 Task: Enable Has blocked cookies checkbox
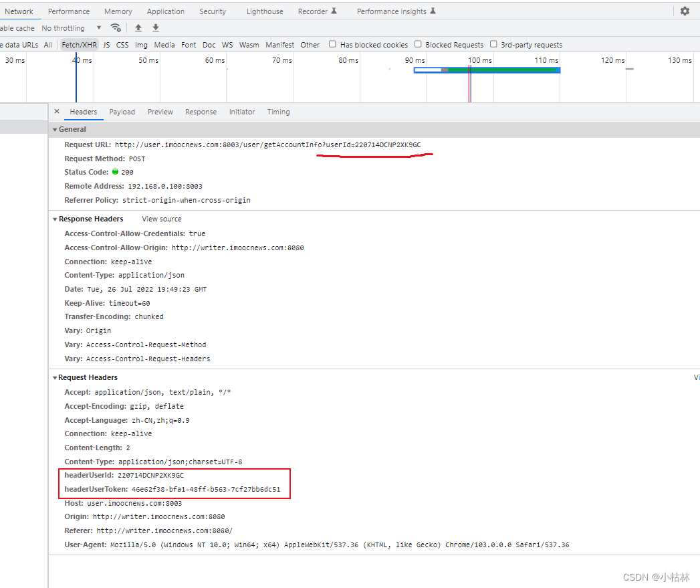(332, 45)
